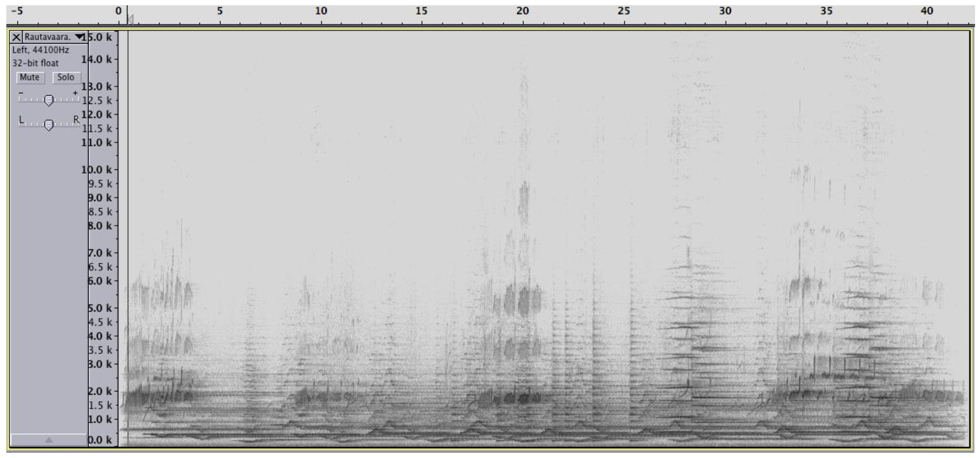980x458 pixels.
Task: Mute the Rautavaara track
Action: (x=30, y=77)
